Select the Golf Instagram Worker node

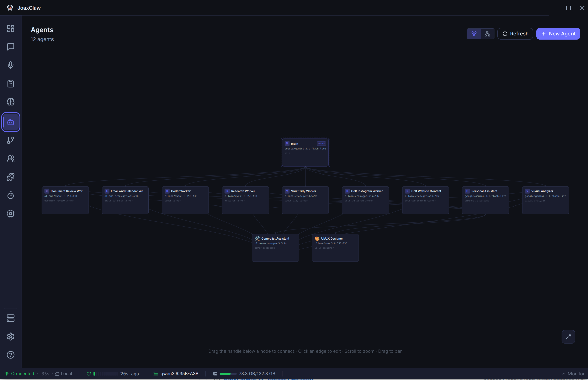click(x=366, y=200)
